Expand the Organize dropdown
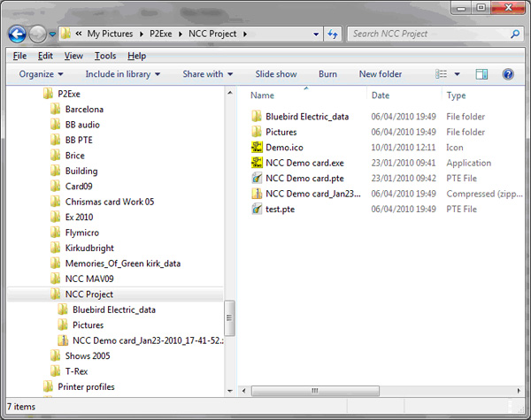The width and height of the screenshot is (531, 420). [41, 74]
